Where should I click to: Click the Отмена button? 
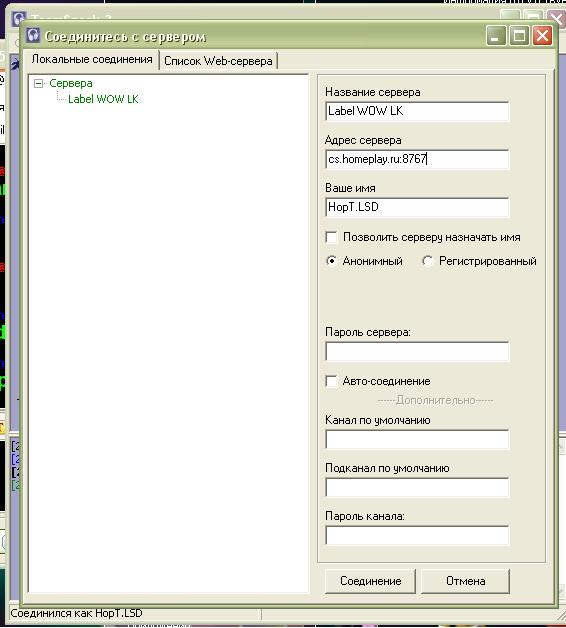pyautogui.click(x=465, y=581)
